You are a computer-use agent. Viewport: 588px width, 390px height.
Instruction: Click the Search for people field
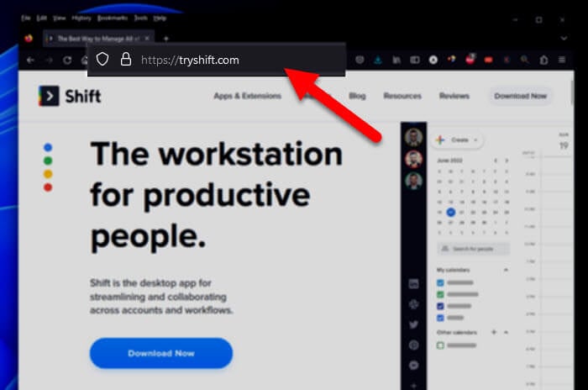click(x=474, y=249)
